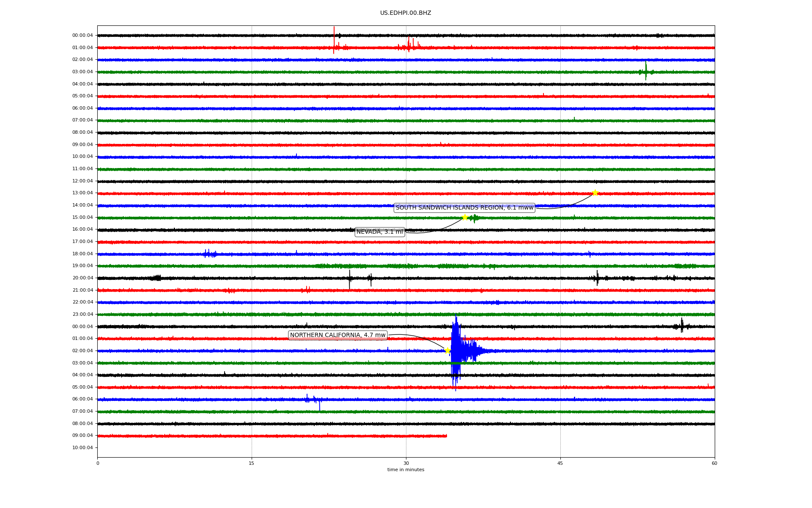Click the 10:00:04 label at the bottom
812x508 pixels.
point(82,448)
